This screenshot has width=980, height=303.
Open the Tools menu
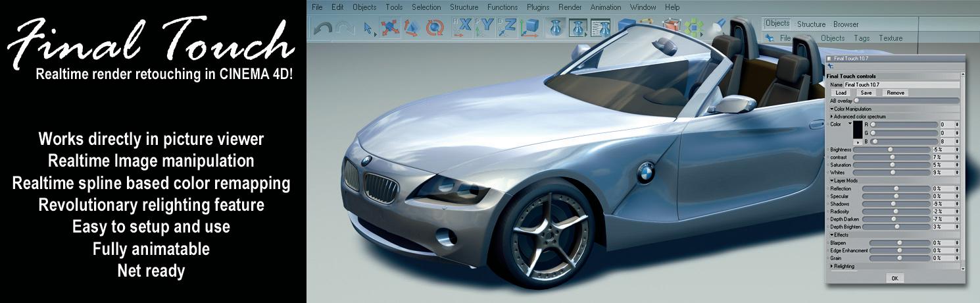394,7
